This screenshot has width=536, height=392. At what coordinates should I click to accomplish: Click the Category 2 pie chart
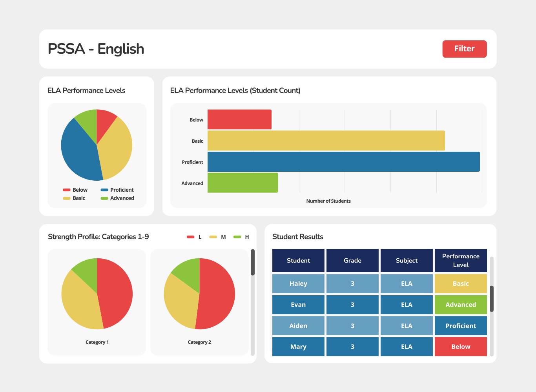[x=199, y=294]
